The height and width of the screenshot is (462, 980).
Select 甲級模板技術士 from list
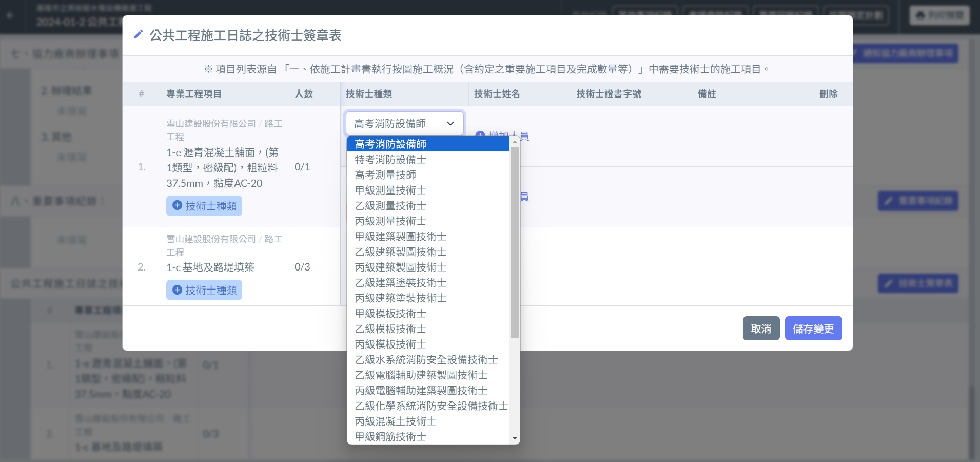click(x=390, y=314)
